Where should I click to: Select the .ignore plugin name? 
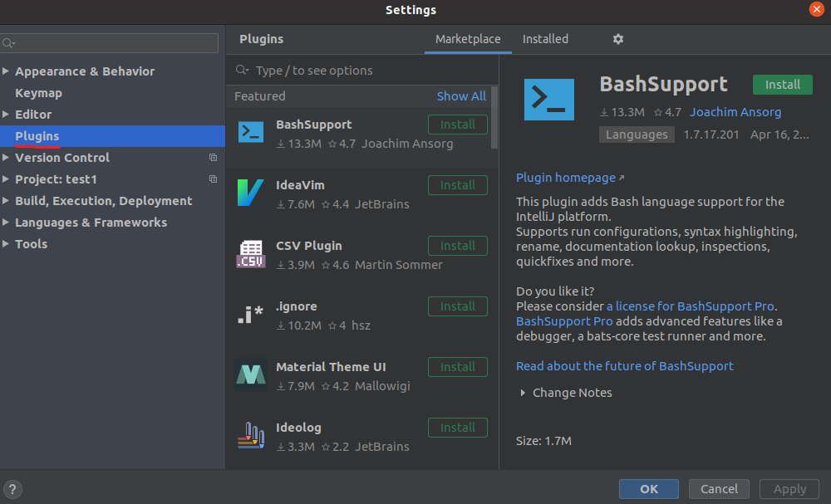coord(297,306)
